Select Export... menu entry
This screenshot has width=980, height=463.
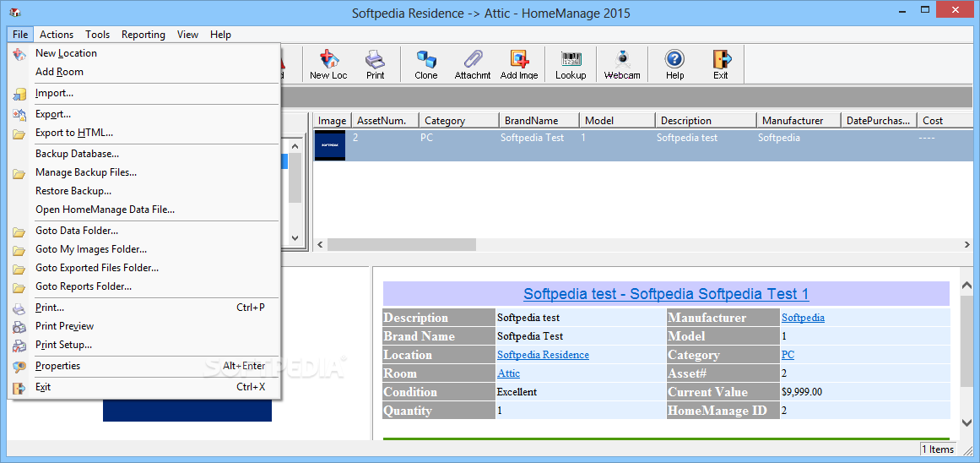(144, 115)
